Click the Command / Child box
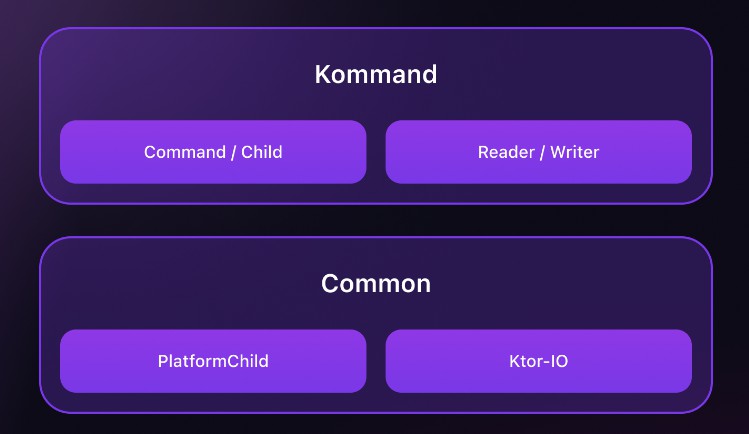This screenshot has width=749, height=434. pos(213,152)
